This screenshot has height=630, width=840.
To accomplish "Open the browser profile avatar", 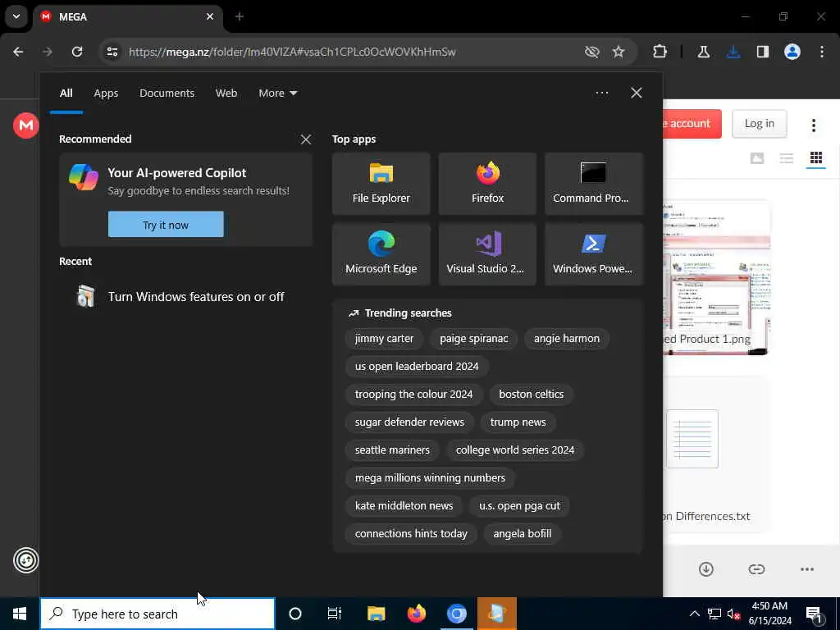I will click(792, 52).
